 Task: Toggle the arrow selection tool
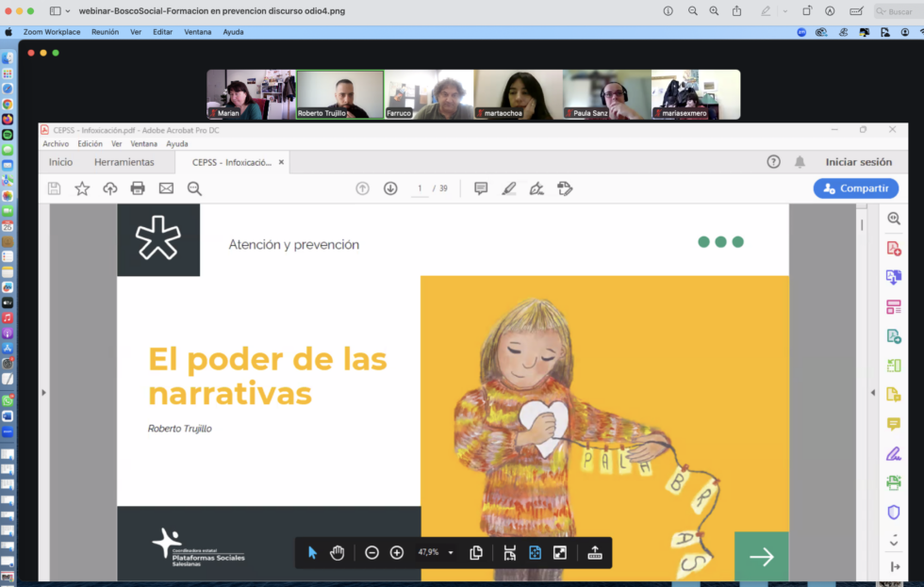[313, 553]
